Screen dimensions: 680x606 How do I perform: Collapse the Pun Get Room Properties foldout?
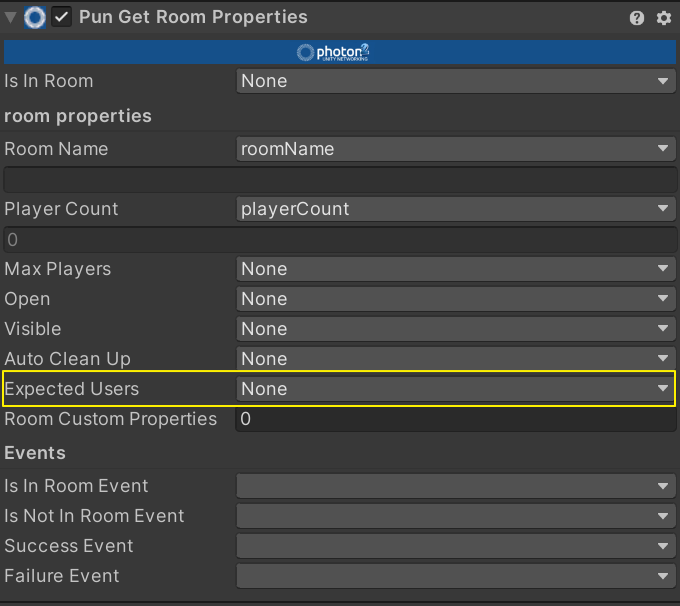click(11, 18)
